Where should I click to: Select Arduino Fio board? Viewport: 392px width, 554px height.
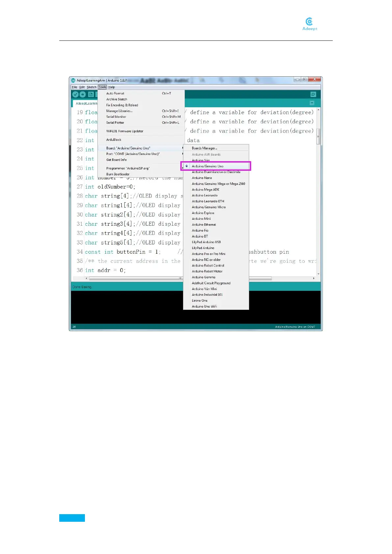pyautogui.click(x=216, y=231)
